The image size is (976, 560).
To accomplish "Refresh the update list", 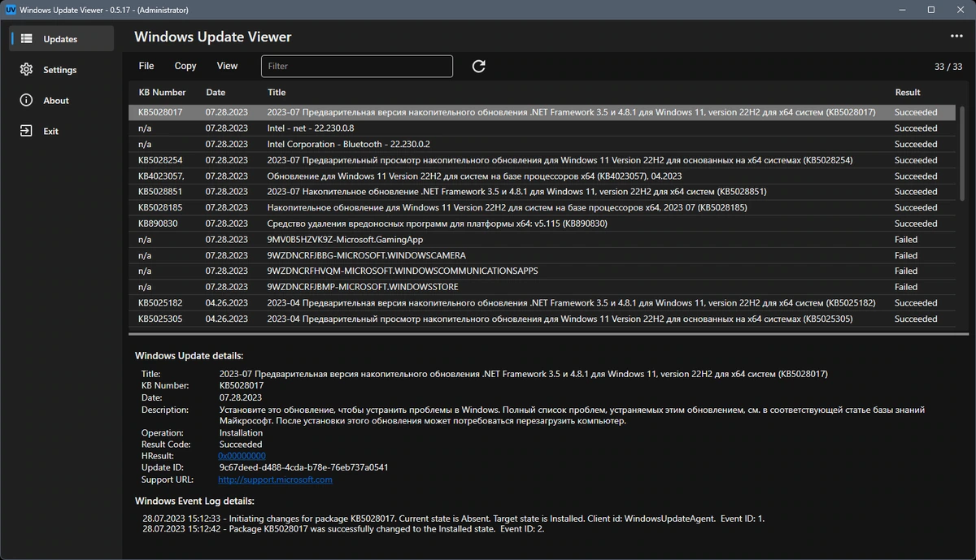I will [478, 66].
